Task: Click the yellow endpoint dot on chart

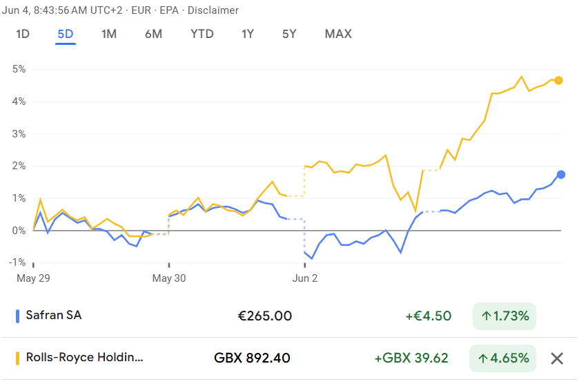Action: click(x=558, y=81)
